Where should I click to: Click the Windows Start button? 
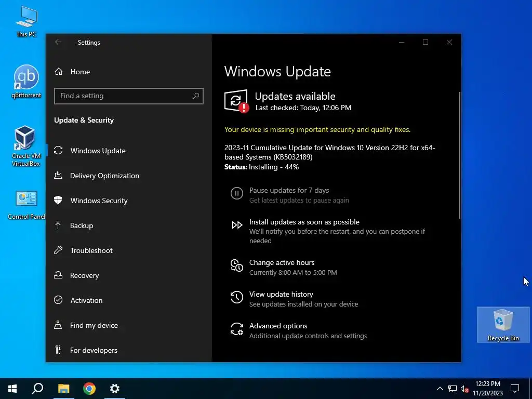click(12, 389)
